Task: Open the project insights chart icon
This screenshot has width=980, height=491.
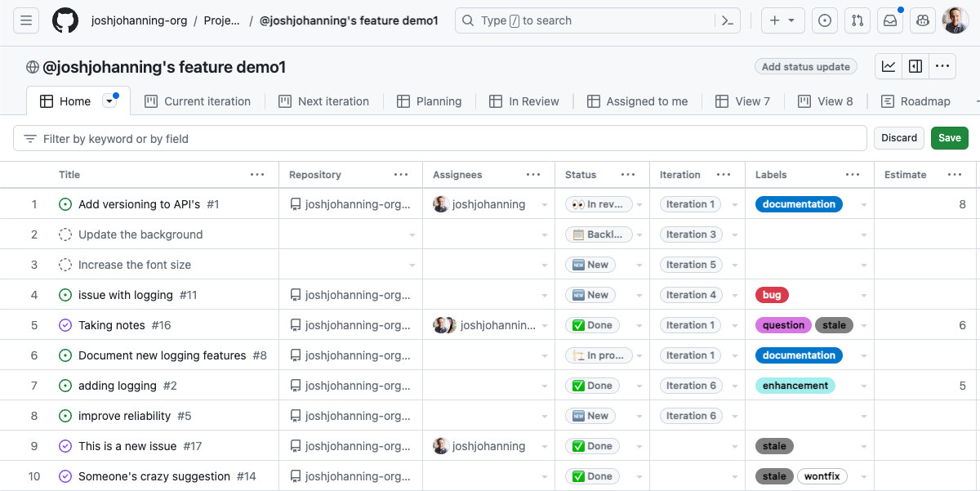Action: [888, 66]
